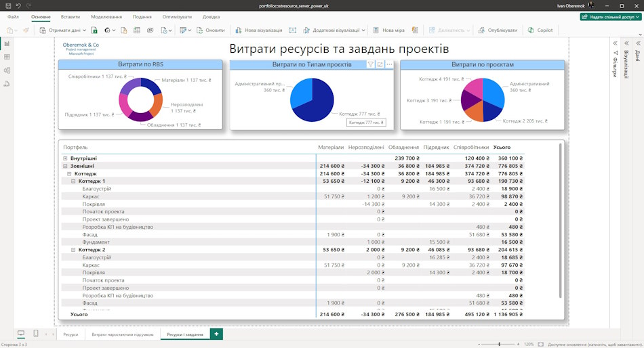
Task: Switch to the mobile layout icon
Action: coord(36,333)
